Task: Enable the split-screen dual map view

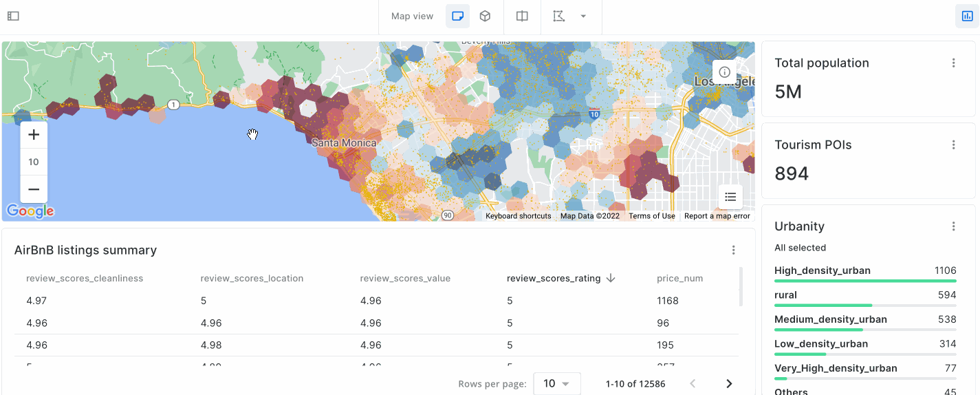Action: [x=522, y=16]
